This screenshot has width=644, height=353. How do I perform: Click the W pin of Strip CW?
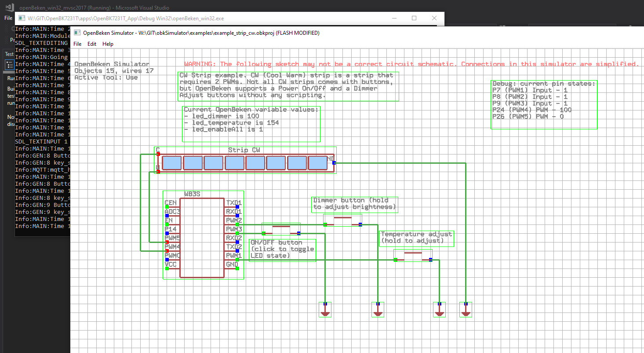point(158,171)
